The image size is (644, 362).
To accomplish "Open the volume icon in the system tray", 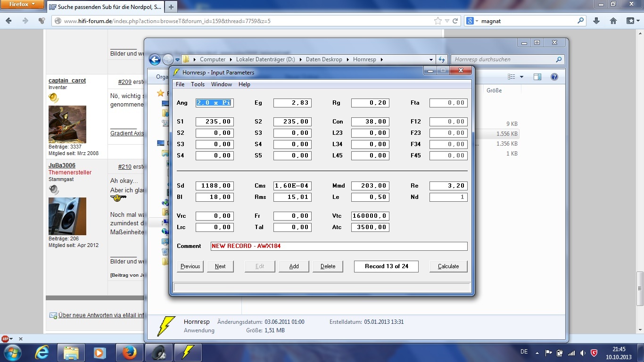I will coord(583,353).
